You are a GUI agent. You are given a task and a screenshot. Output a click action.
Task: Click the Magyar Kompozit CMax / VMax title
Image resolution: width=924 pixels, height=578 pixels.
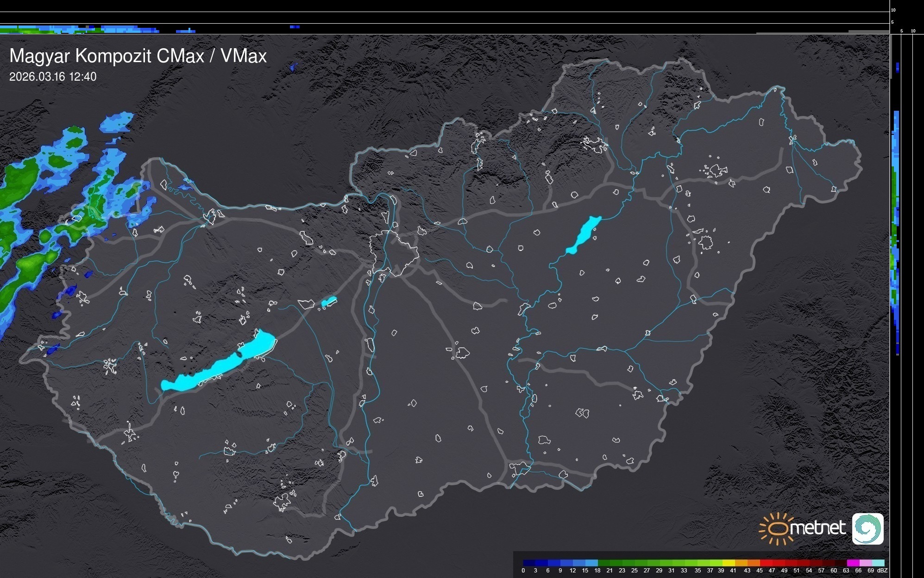tap(138, 56)
